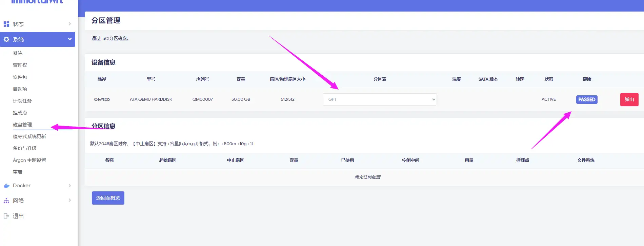Open 计划任务 in the sidebar
The image size is (644, 246).
click(x=22, y=101)
